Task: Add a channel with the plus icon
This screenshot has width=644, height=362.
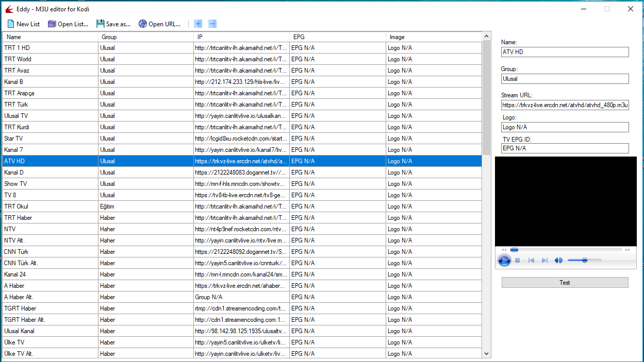Action: click(x=198, y=24)
